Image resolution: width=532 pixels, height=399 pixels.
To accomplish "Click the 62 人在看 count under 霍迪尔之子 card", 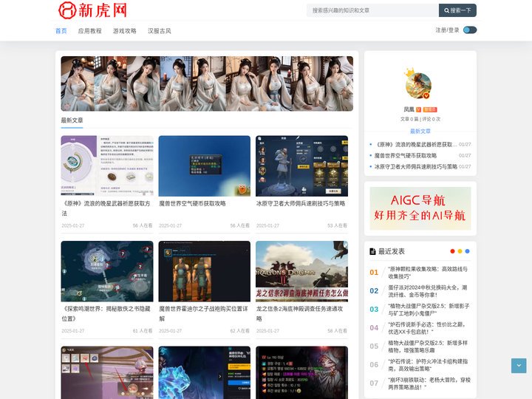I will tap(240, 331).
